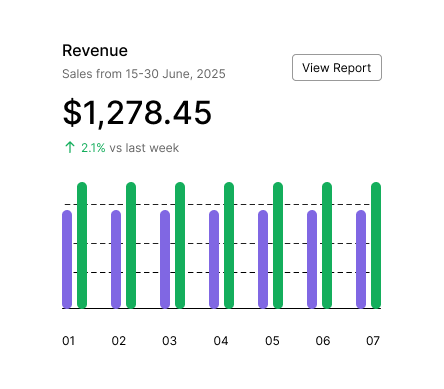Select the purple bar for day 07
Screen dimensions: 444x389
pyautogui.click(x=361, y=259)
